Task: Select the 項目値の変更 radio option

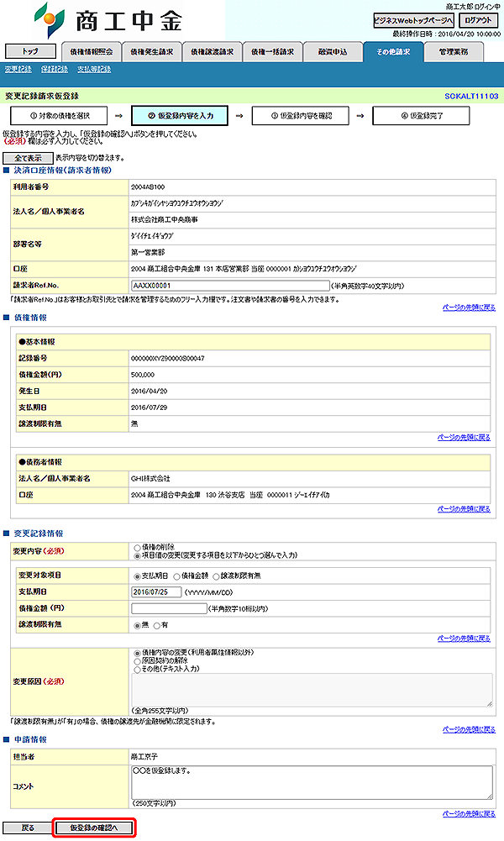Action: [x=137, y=555]
